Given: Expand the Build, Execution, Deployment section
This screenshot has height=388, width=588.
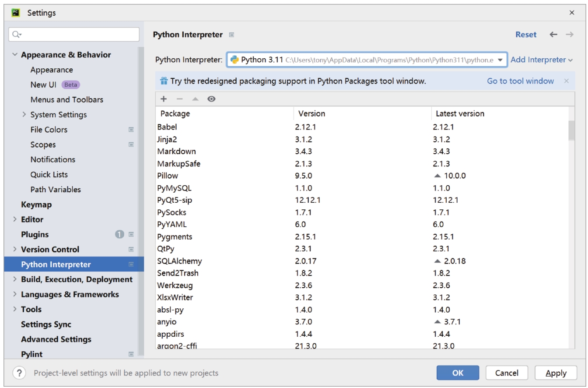Looking at the screenshot, I should 15,279.
